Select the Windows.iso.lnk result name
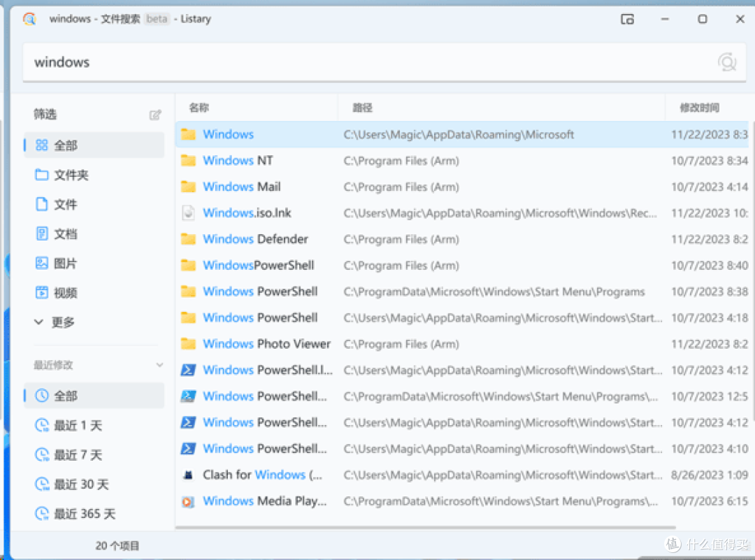This screenshot has width=755, height=560. click(x=247, y=213)
